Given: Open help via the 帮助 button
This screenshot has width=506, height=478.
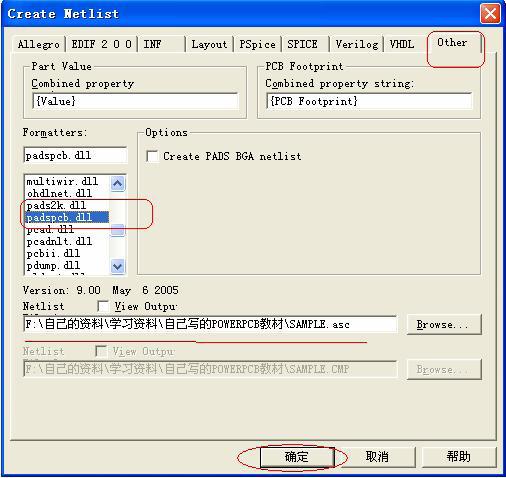Looking at the screenshot, I should [459, 456].
